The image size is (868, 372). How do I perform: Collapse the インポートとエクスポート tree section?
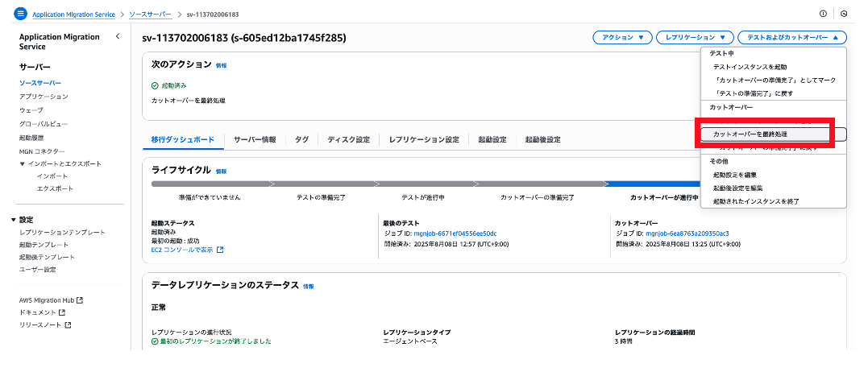pos(22,164)
